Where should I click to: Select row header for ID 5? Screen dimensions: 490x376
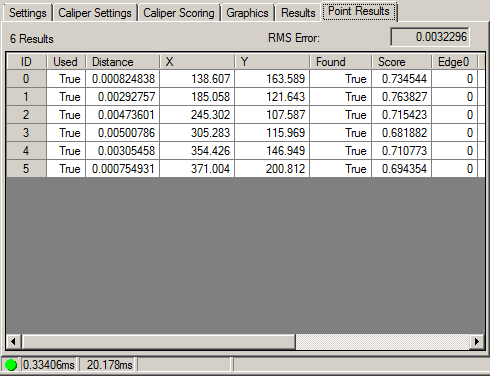[x=26, y=169]
